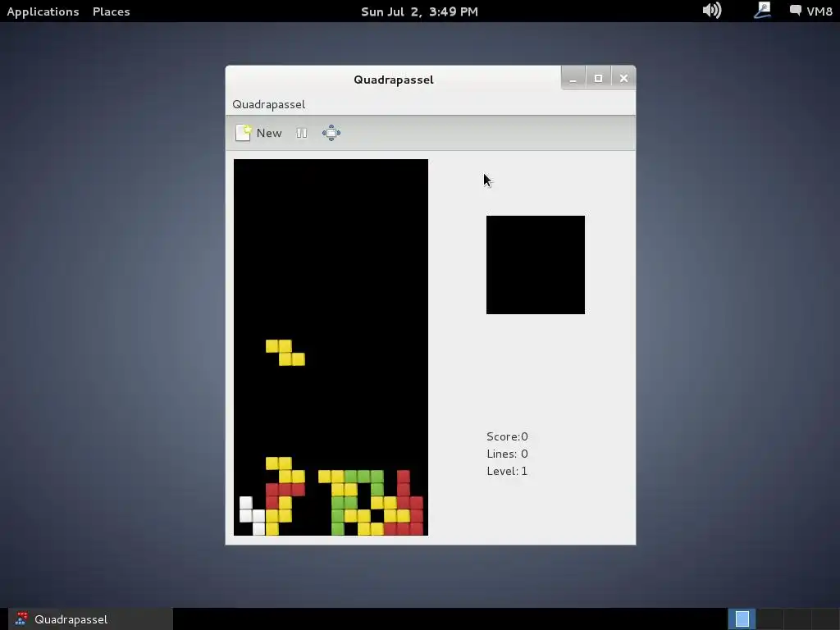
Task: Click the next piece preview box
Action: pos(535,265)
